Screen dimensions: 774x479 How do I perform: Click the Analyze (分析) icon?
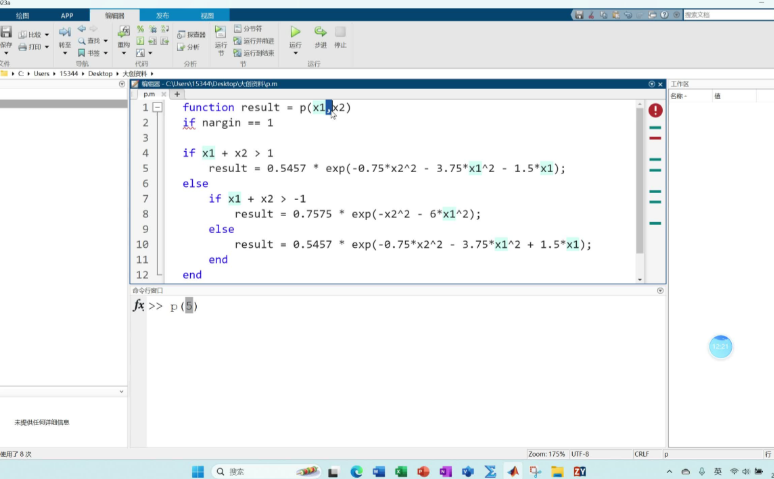click(x=189, y=47)
